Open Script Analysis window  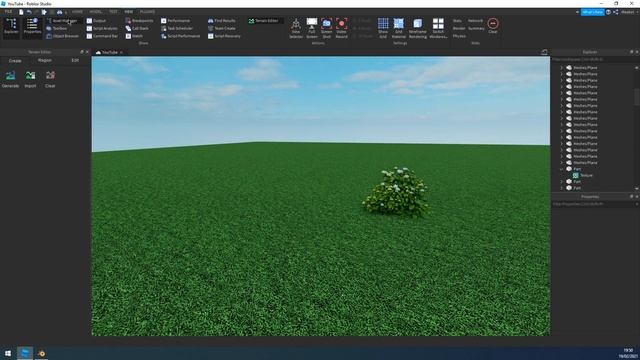click(x=102, y=29)
